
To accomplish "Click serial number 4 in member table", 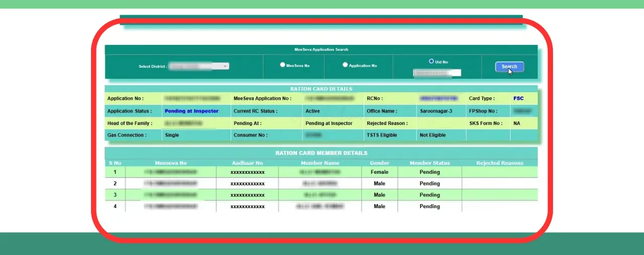I will coord(115,206).
